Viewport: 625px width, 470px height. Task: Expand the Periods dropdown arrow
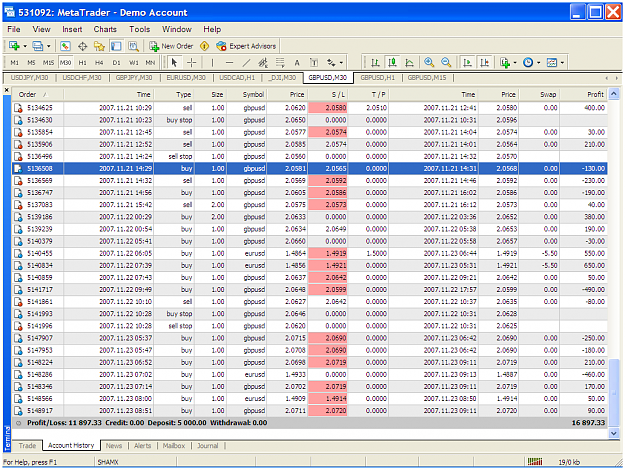pos(539,63)
